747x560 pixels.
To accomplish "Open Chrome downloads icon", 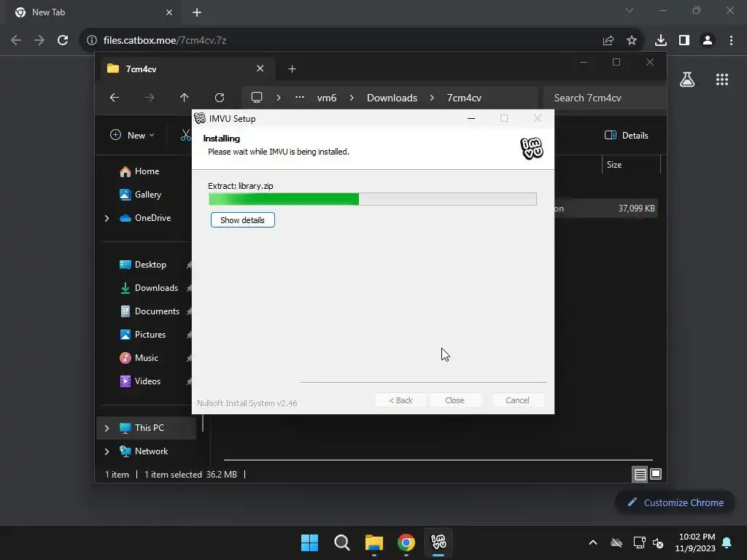I will click(661, 41).
